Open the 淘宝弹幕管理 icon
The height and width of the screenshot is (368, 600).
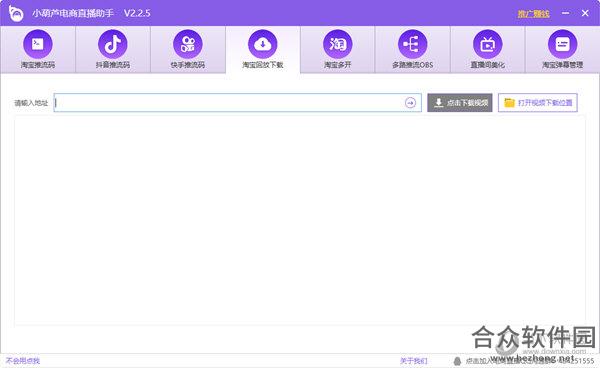click(562, 44)
